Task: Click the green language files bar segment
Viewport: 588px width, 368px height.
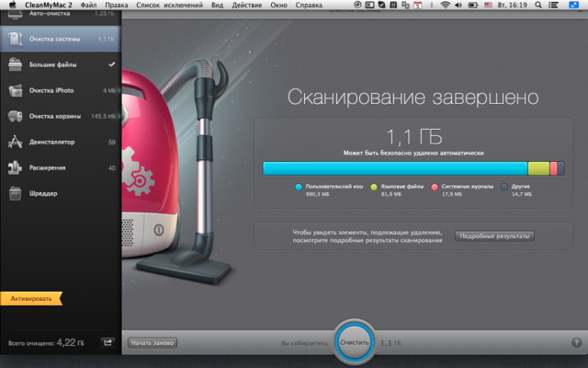Action: tap(538, 168)
